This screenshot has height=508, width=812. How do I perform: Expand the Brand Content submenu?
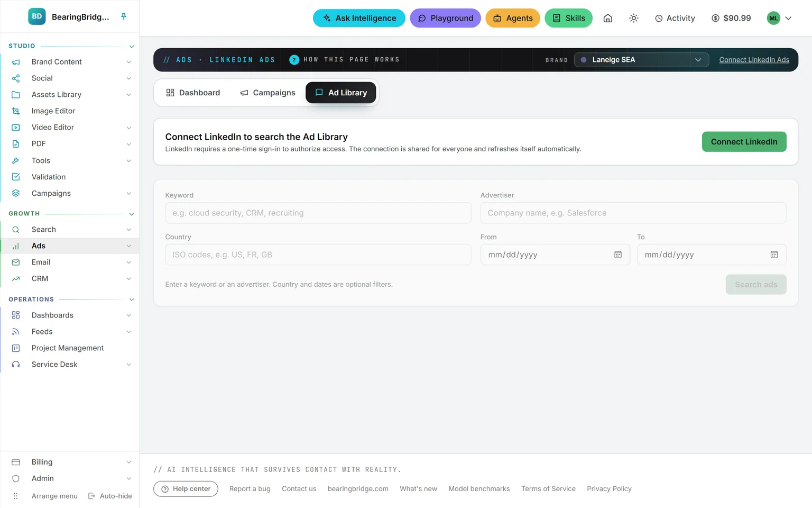(129, 62)
